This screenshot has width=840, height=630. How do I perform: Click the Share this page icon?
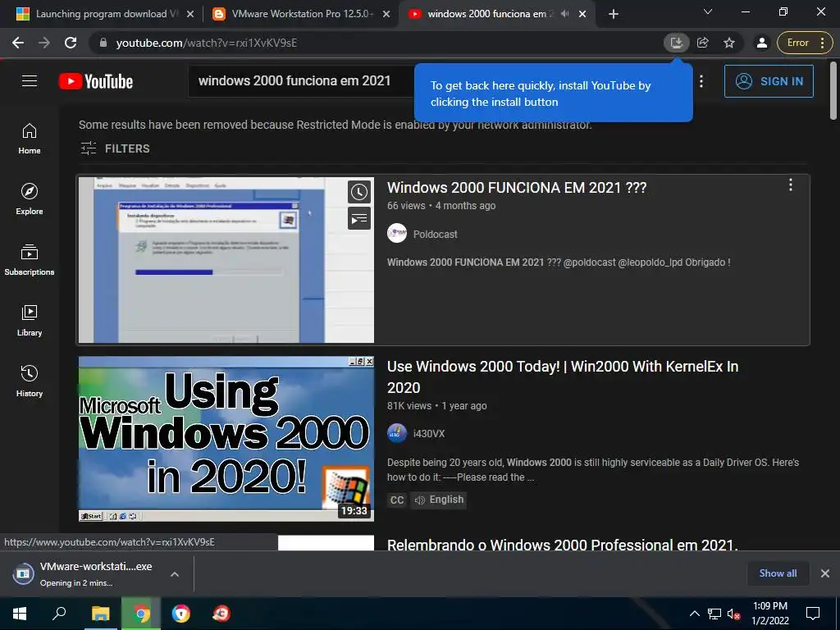(x=703, y=43)
